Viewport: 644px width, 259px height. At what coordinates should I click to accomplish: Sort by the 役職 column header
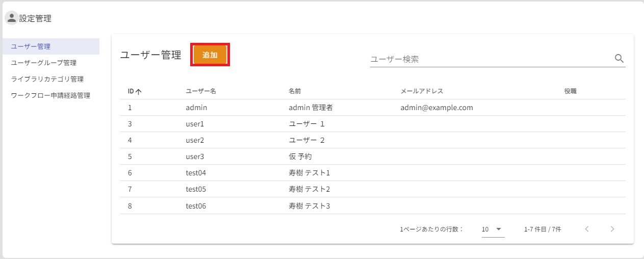(570, 91)
